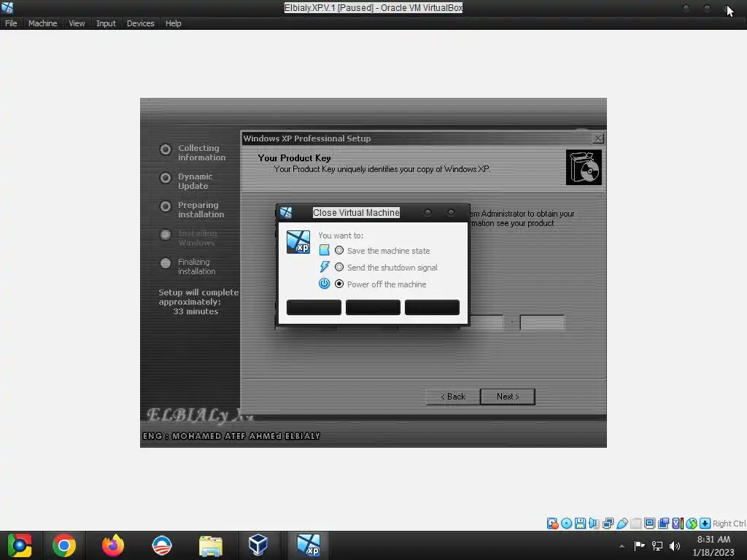Open the View menu
747x560 pixels.
(77, 23)
